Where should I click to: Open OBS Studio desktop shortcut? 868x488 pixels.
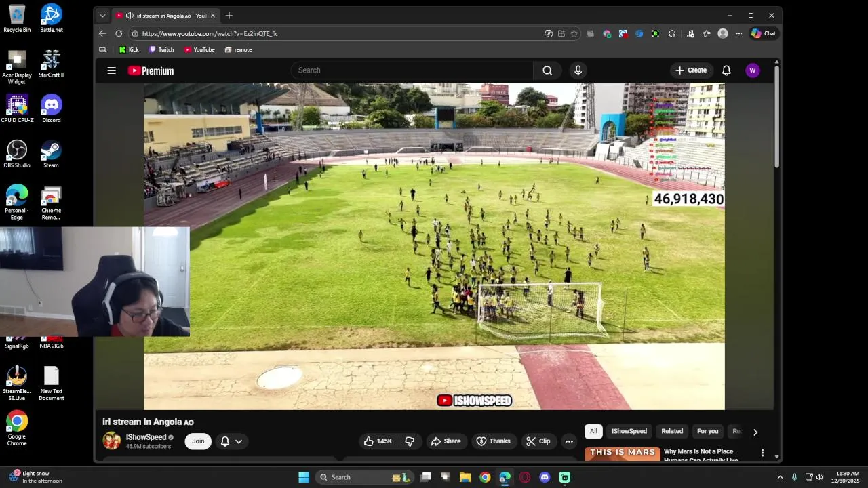point(17,154)
